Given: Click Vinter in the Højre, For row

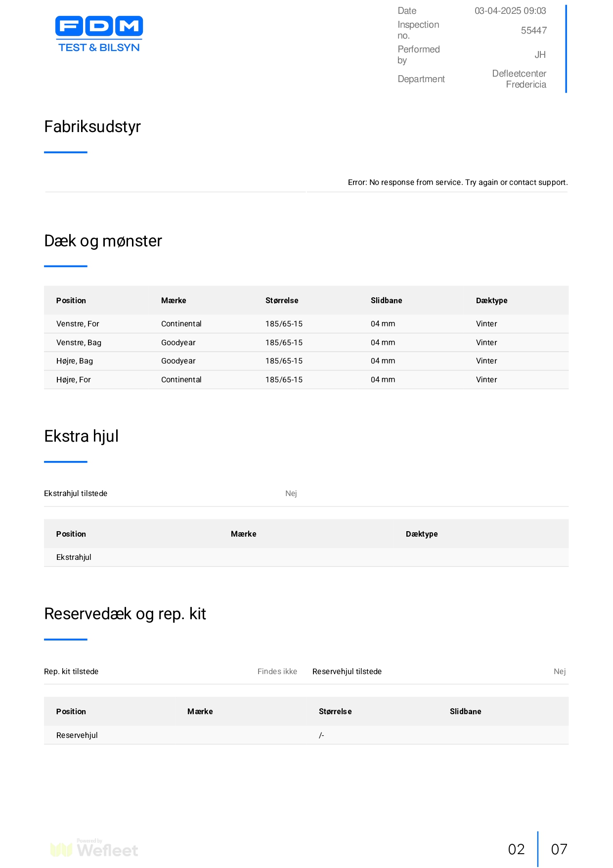Looking at the screenshot, I should click(486, 380).
